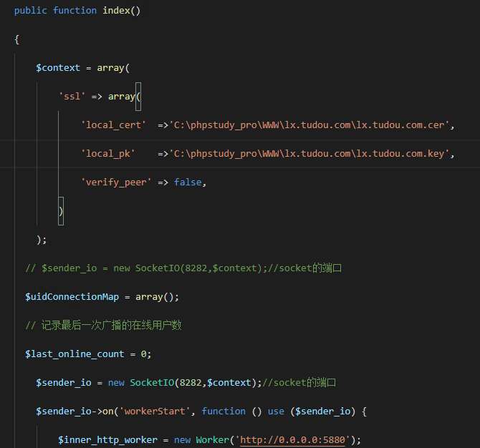Click the closing ); of the context array
Screen dimensions: 480x448
click(x=42, y=240)
